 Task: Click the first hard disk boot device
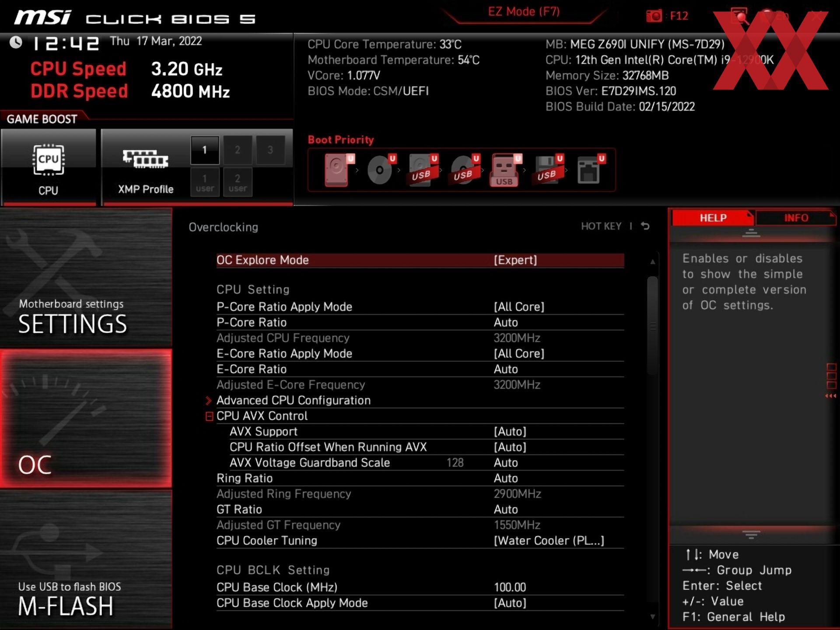[x=339, y=170]
